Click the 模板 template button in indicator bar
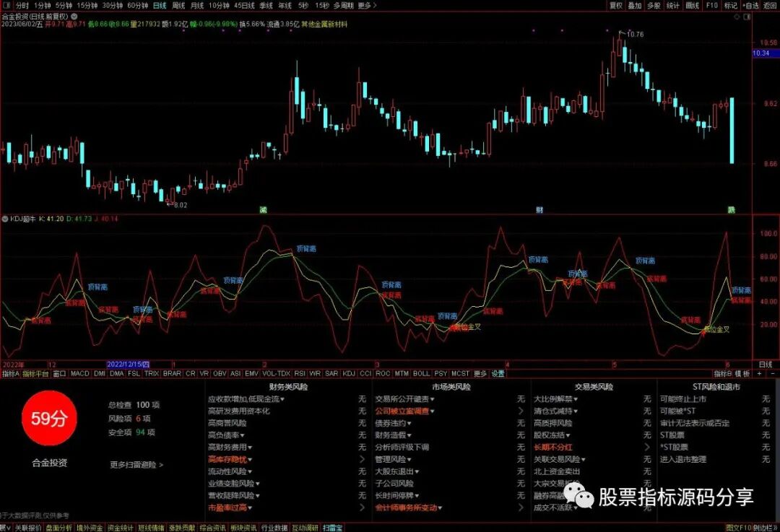780x532 pixels. (x=742, y=373)
